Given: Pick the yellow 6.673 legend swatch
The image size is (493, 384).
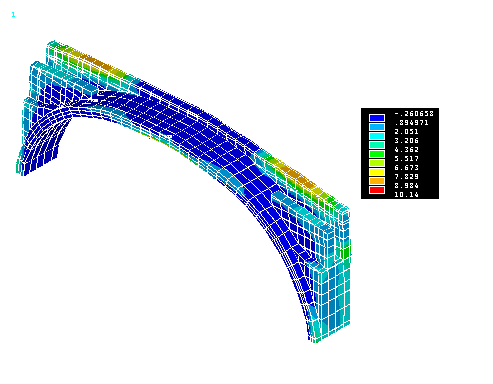Looking at the screenshot, I should [377, 172].
